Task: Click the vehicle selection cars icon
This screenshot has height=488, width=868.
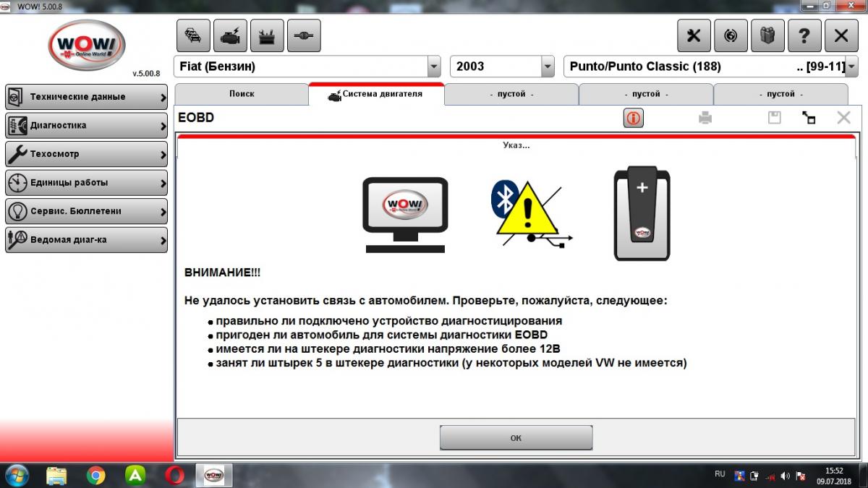Action: 193,35
